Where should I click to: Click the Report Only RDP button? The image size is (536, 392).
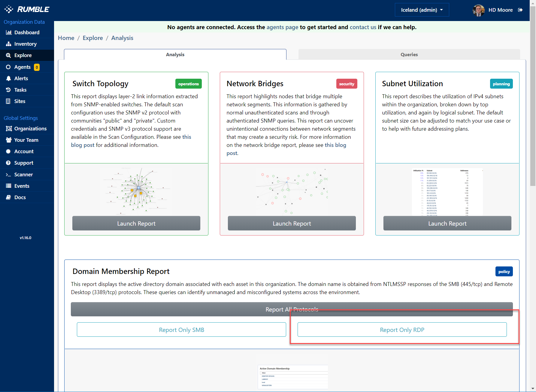402,330
